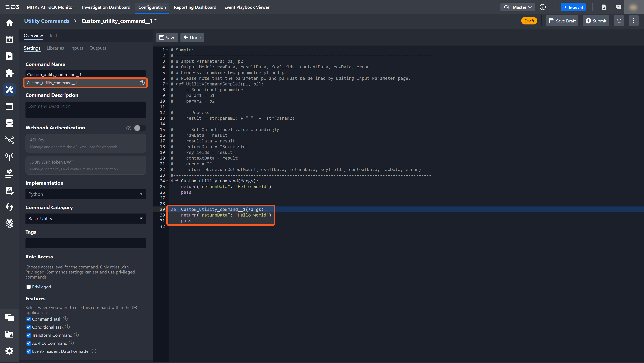Screen dimensions: 644x363
Task: Open the Master site dropdown
Action: pyautogui.click(x=518, y=7)
